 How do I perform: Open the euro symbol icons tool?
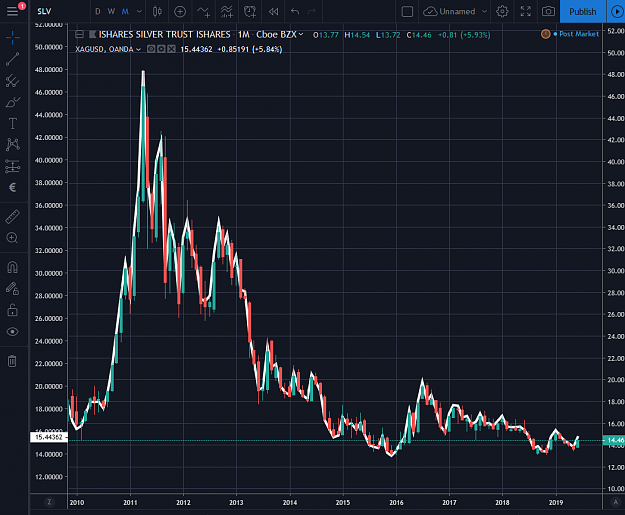pos(12,187)
